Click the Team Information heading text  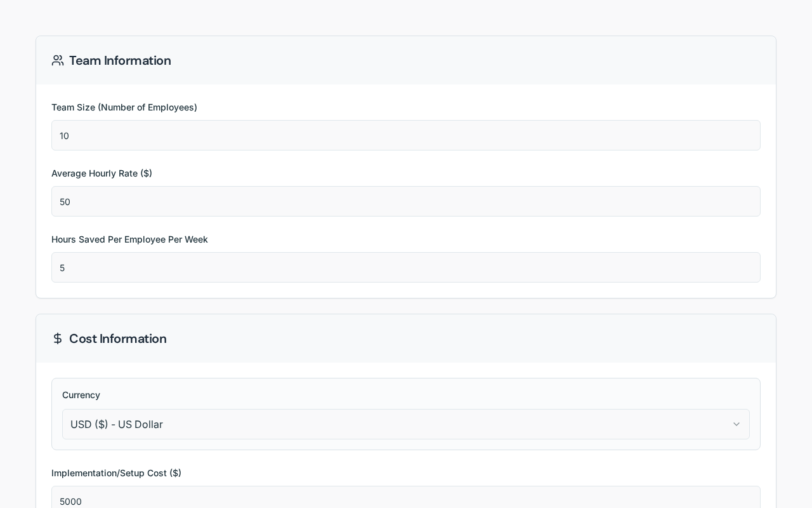point(120,60)
